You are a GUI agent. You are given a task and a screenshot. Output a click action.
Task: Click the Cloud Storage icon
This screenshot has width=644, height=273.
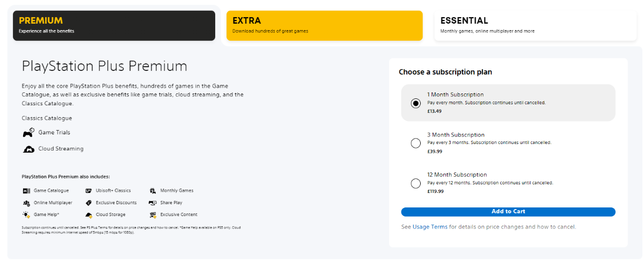(89, 215)
